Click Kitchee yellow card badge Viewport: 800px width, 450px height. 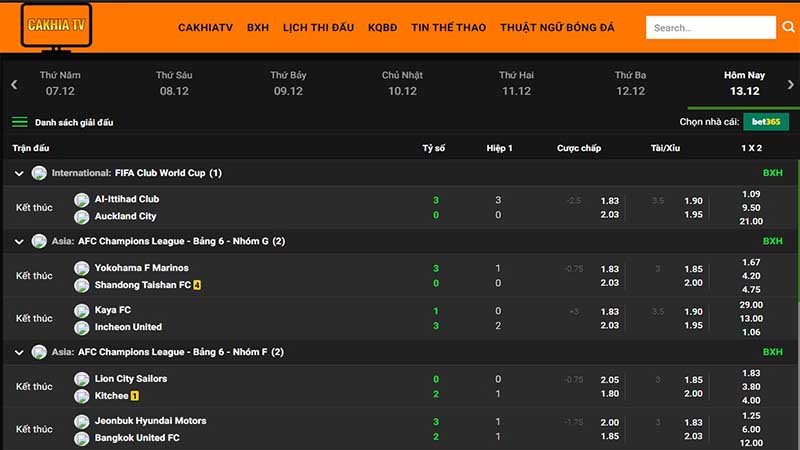(x=135, y=396)
